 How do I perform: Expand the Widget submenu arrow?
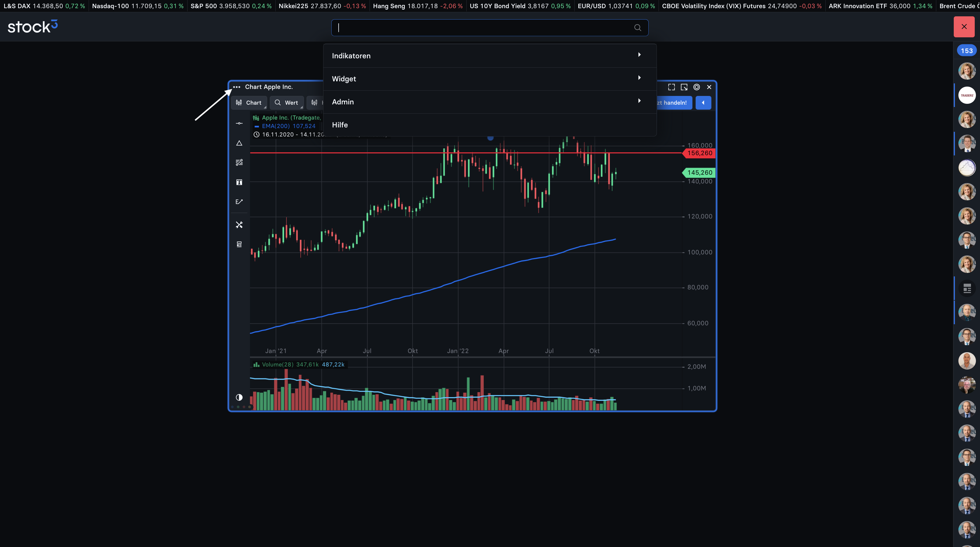(x=640, y=78)
